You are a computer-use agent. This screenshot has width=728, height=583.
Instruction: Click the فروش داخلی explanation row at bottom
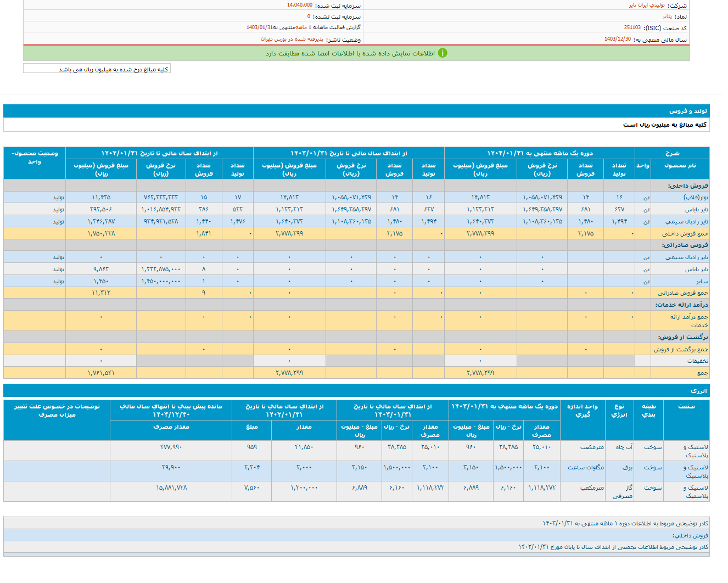coord(690,535)
